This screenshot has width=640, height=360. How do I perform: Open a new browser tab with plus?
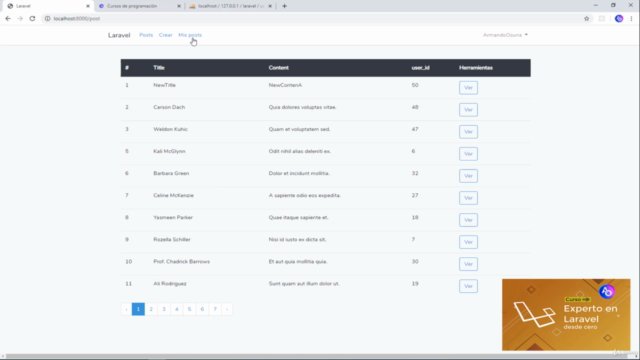click(x=284, y=6)
